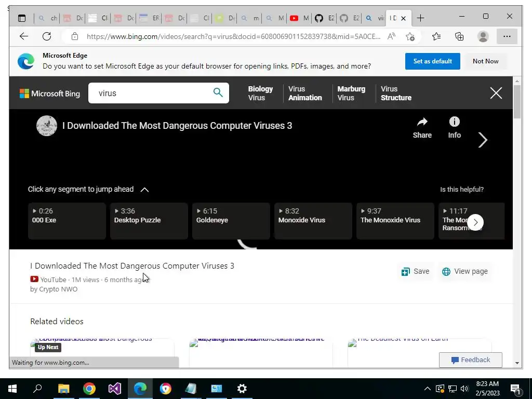Screen dimensions: 532x399
Task: Open the Collections icon
Action: pos(459,36)
